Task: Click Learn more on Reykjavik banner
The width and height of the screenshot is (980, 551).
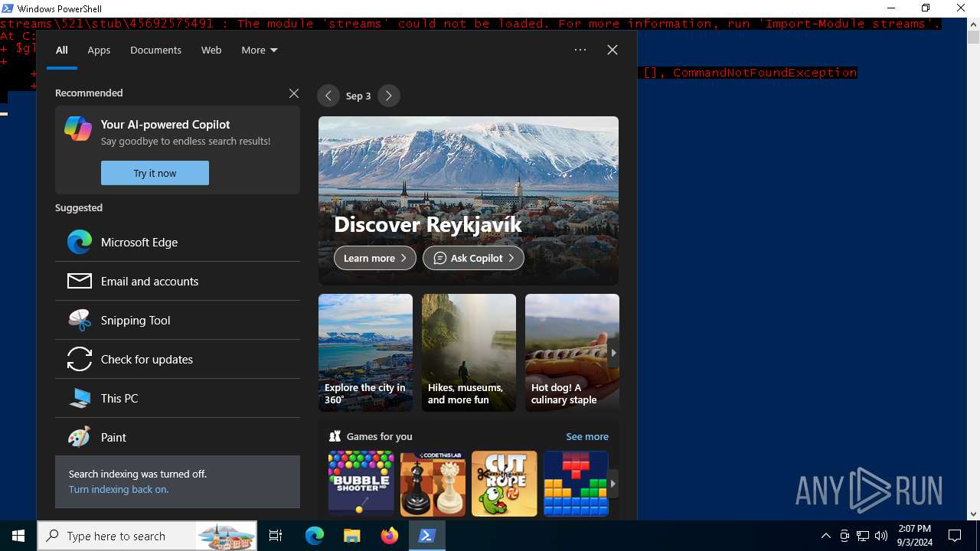Action: (x=375, y=258)
